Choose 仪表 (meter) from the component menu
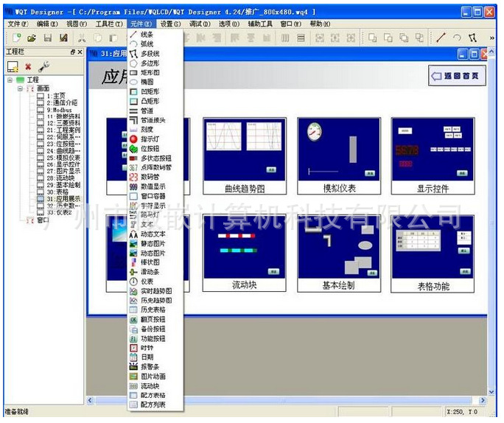The width and height of the screenshot is (504, 423). click(147, 281)
